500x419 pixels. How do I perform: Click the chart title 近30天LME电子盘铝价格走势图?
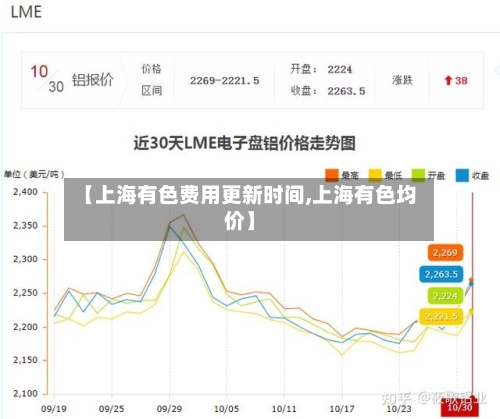[245, 144]
